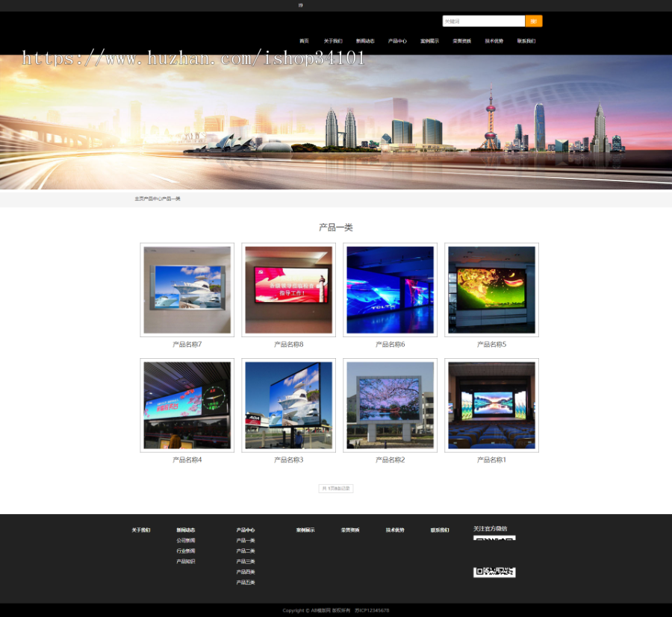The width and height of the screenshot is (672, 617).
Task: Open 技术优势 in the top navigation
Action: coord(494,41)
